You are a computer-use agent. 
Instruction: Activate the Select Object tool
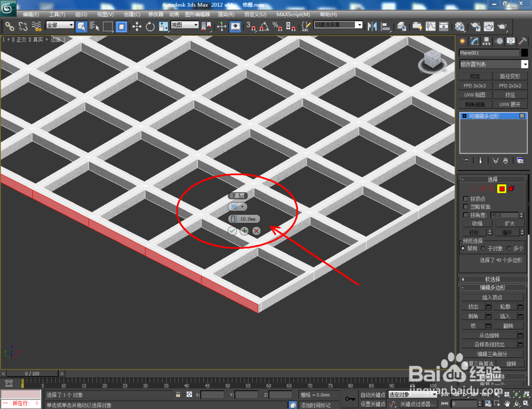[81, 26]
